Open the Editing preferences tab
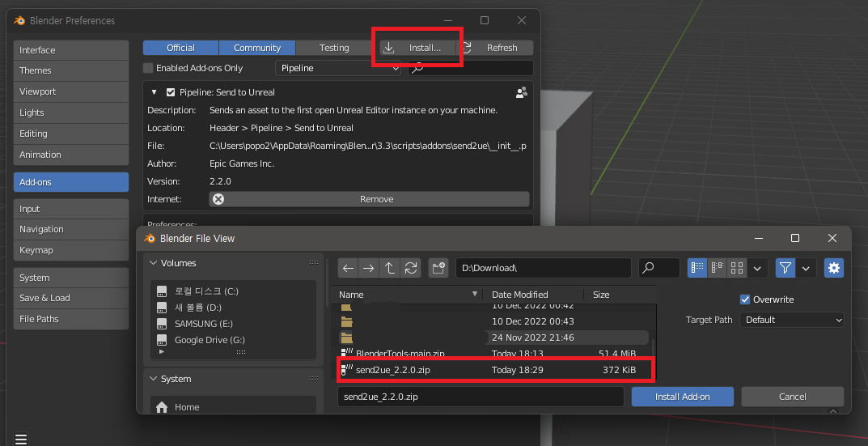The width and height of the screenshot is (868, 446). pyautogui.click(x=71, y=134)
